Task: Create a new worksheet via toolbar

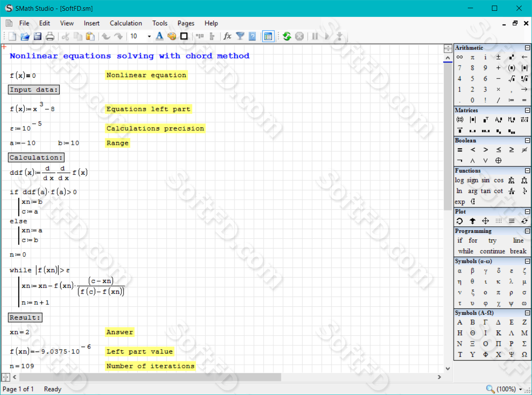Action: (12, 36)
